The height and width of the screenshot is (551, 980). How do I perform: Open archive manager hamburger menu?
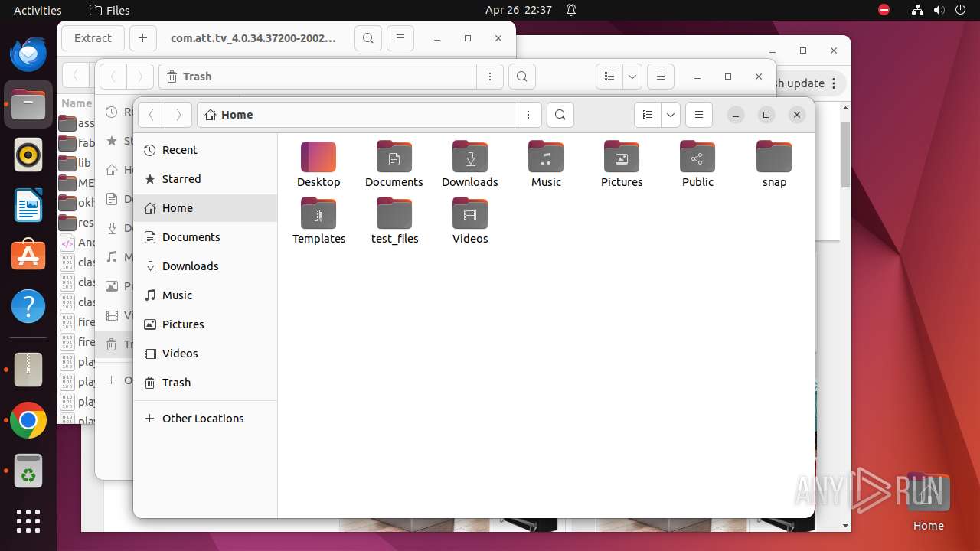(400, 38)
